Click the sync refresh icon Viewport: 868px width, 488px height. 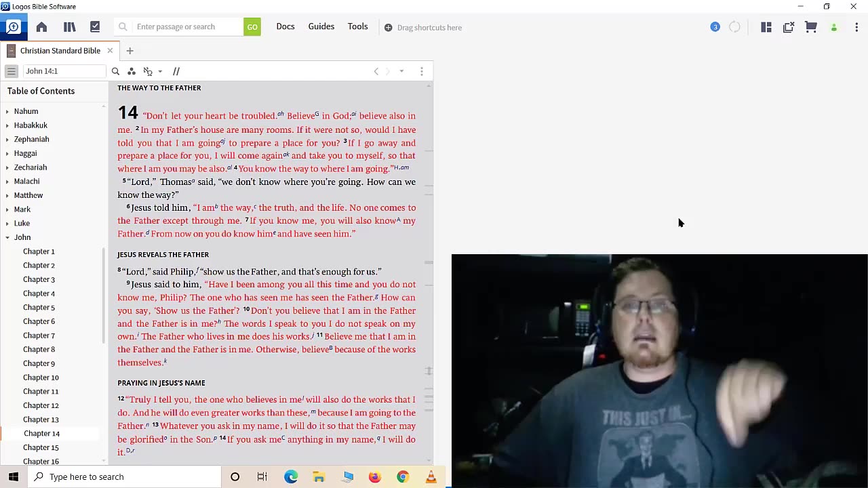pos(734,27)
